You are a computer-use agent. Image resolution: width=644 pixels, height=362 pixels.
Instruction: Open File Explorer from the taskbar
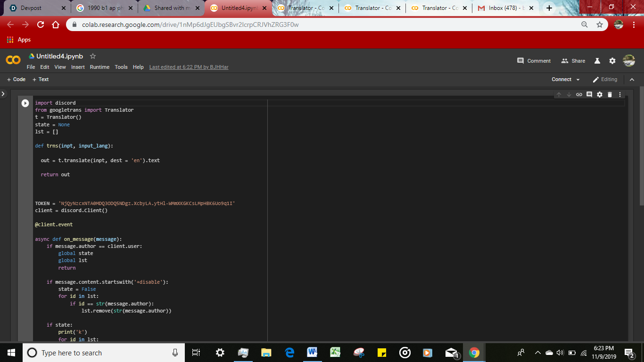coord(266,353)
